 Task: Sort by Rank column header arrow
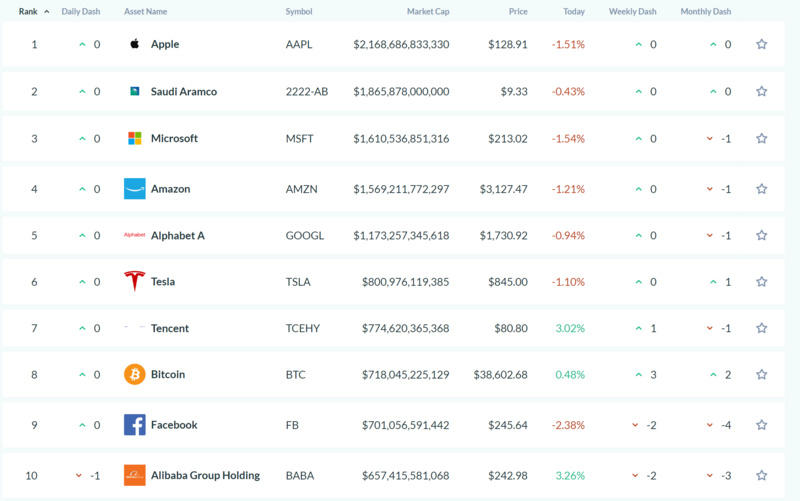(46, 12)
